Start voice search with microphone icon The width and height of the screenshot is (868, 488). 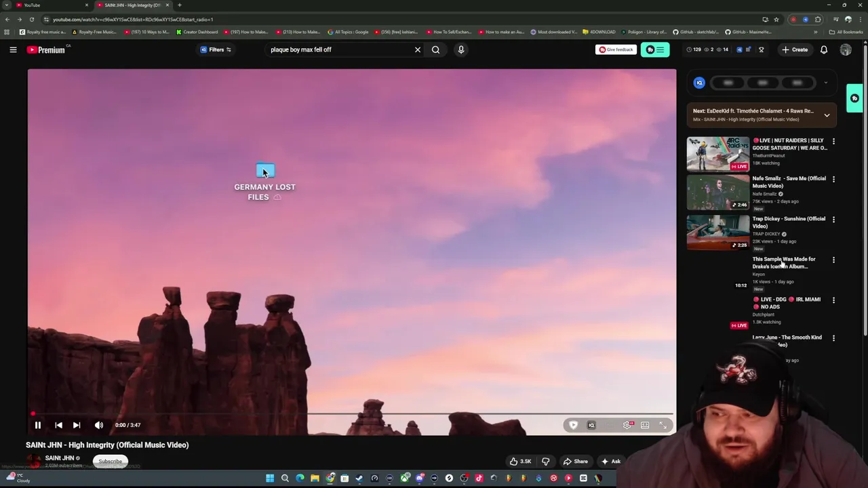461,49
